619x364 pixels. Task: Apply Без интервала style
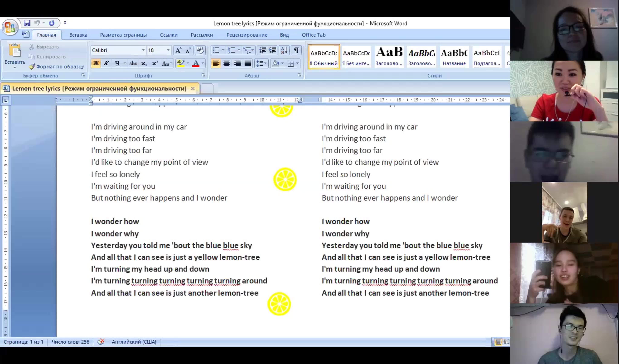[x=356, y=57]
